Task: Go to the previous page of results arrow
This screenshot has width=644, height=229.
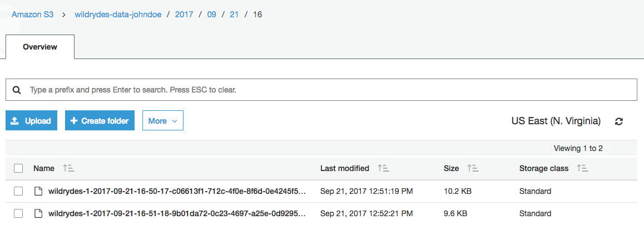Action: pyautogui.click(x=547, y=148)
